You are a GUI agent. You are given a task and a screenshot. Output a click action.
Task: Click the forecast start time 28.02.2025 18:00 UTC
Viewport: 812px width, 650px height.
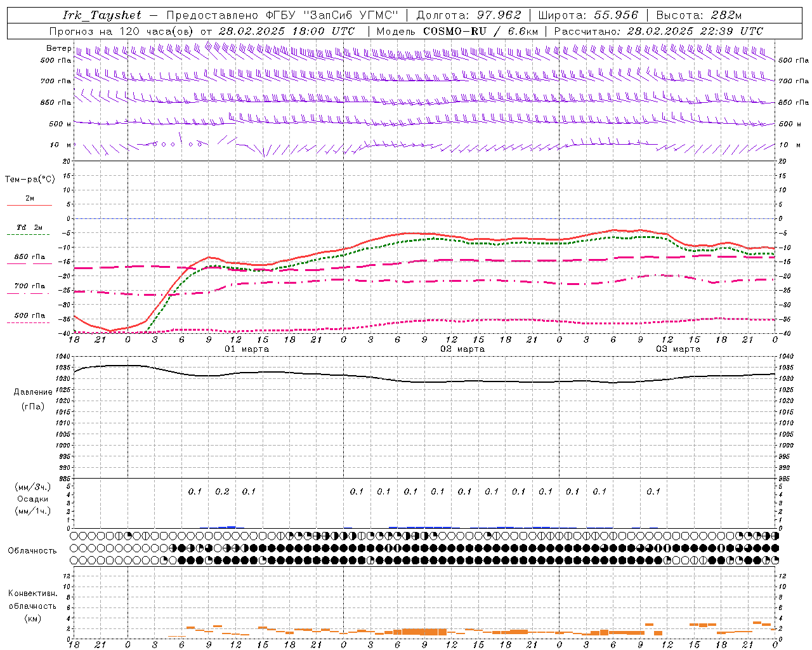coord(287,31)
